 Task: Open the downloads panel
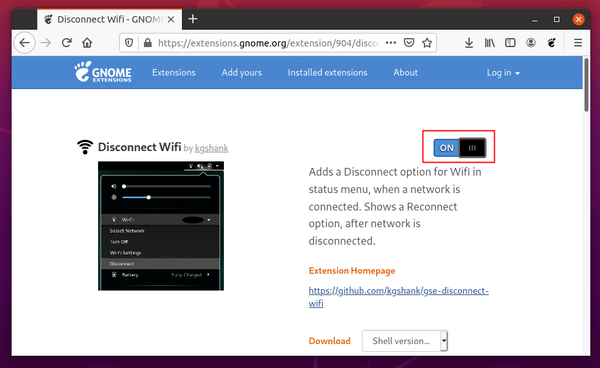[x=469, y=43]
